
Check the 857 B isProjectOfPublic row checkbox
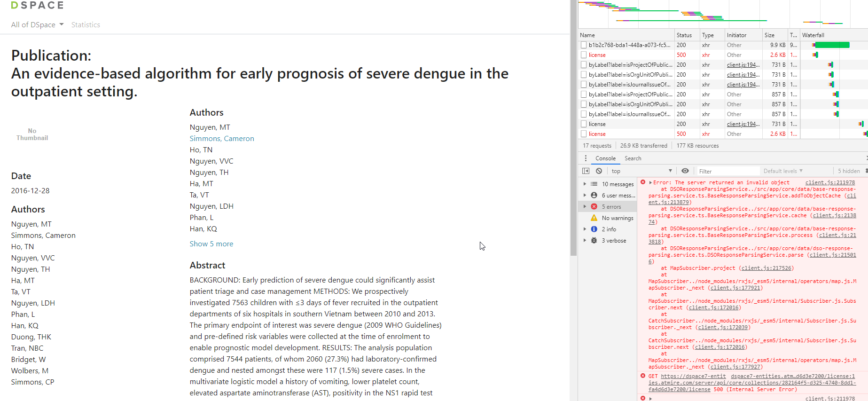point(584,94)
